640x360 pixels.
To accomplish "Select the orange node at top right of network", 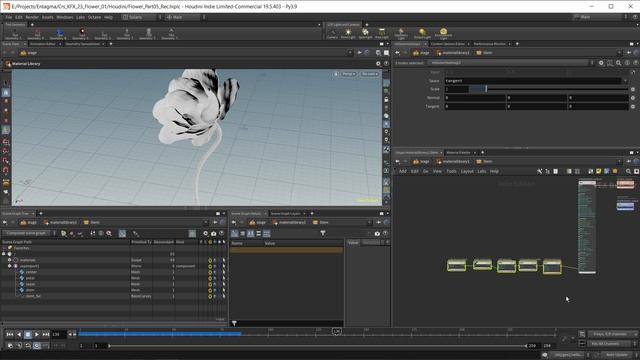I will point(625,184).
